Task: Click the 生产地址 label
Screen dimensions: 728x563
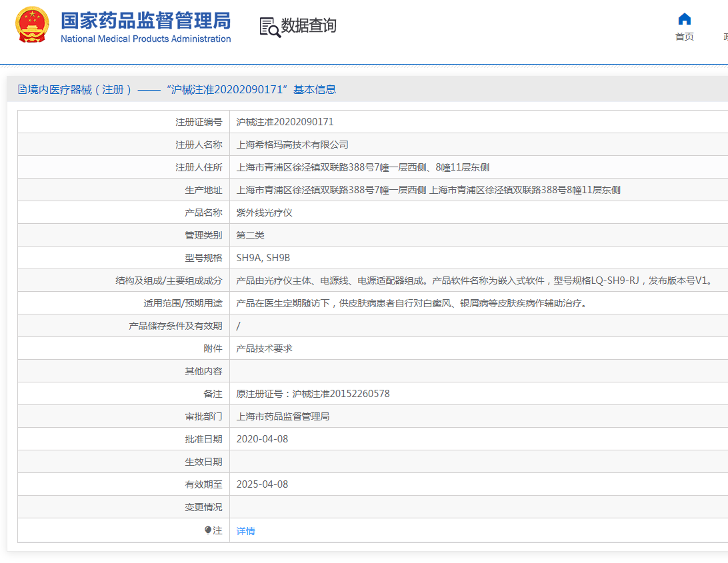Action: tap(203, 191)
